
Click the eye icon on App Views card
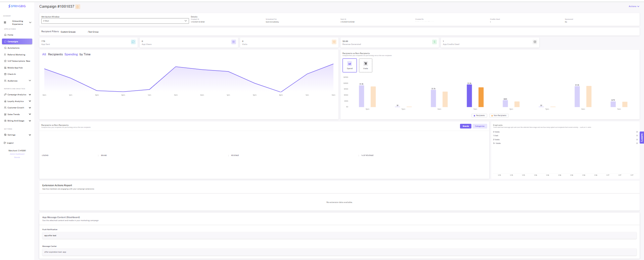(234, 42)
